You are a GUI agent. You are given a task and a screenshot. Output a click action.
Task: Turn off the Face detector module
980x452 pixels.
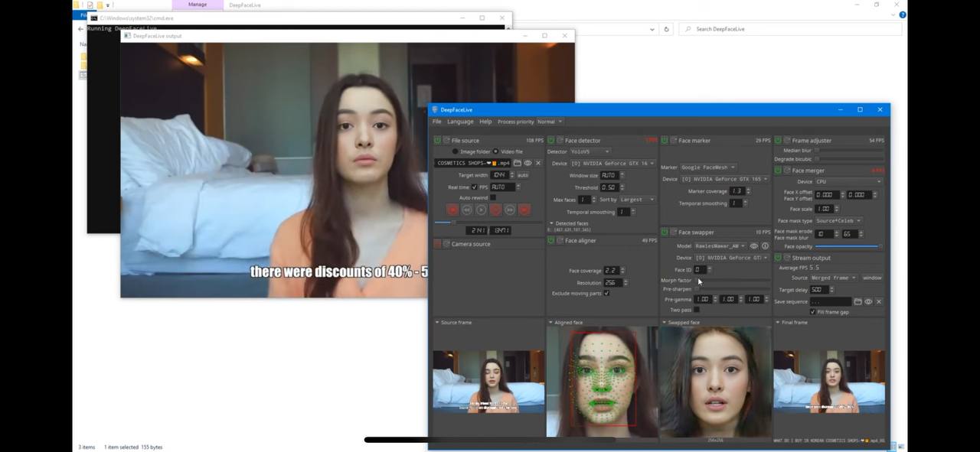tap(551, 141)
